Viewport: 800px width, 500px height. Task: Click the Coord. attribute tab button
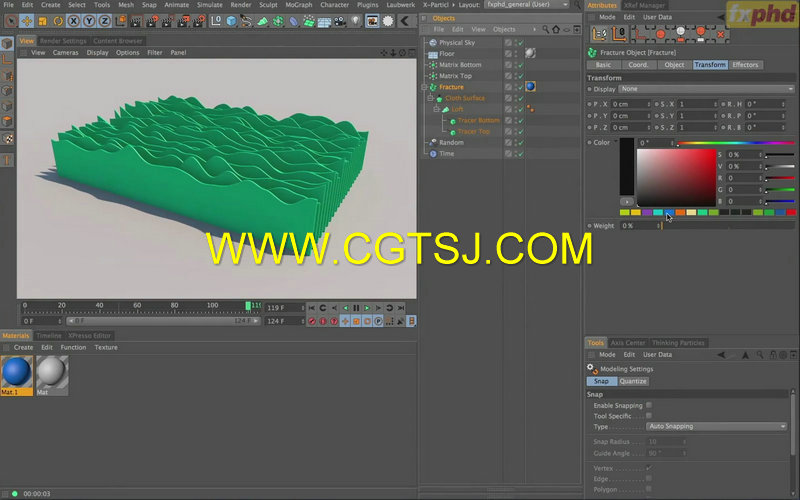point(638,65)
